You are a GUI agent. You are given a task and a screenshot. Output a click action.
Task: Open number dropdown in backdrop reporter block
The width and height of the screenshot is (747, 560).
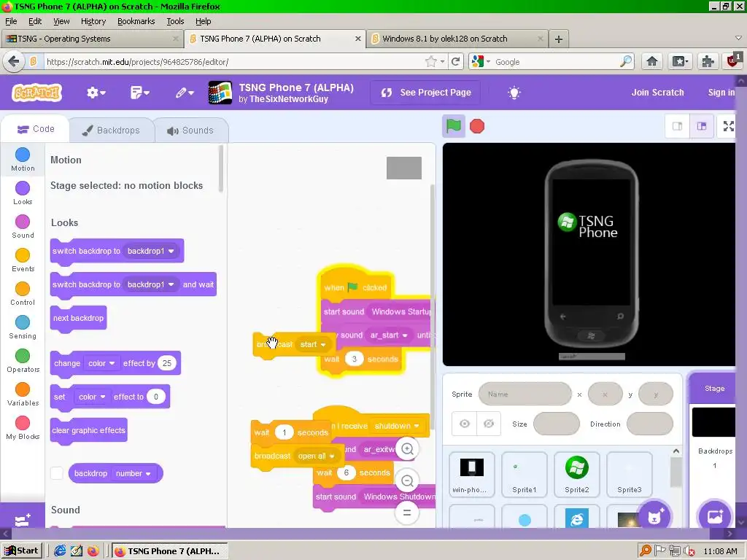coord(133,473)
